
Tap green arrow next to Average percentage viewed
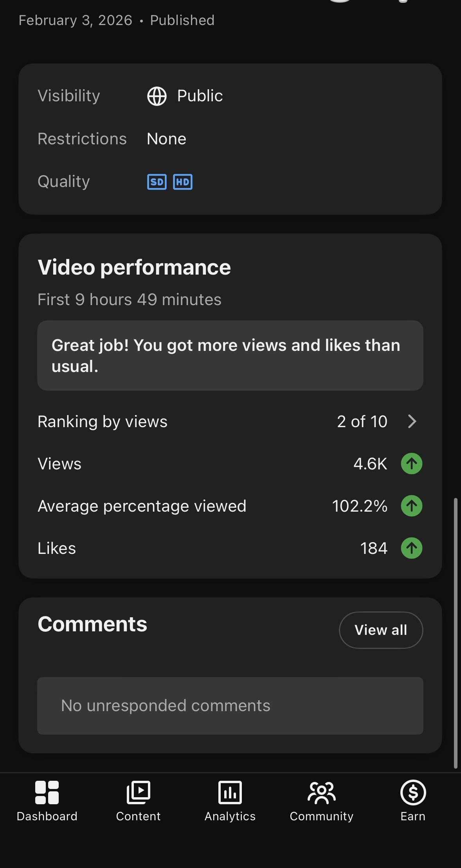412,506
